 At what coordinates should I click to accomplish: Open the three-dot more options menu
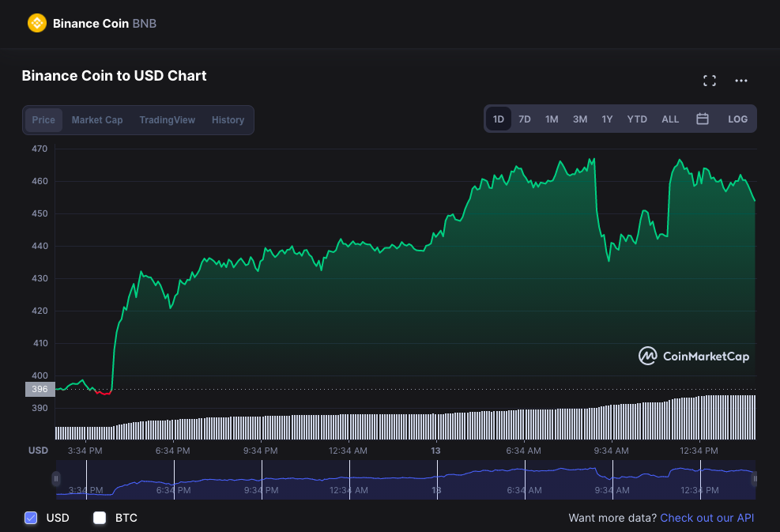point(740,81)
